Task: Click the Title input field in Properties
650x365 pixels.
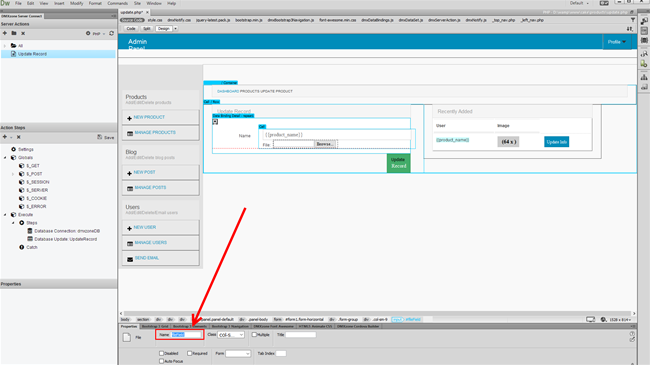Action: 301,335
